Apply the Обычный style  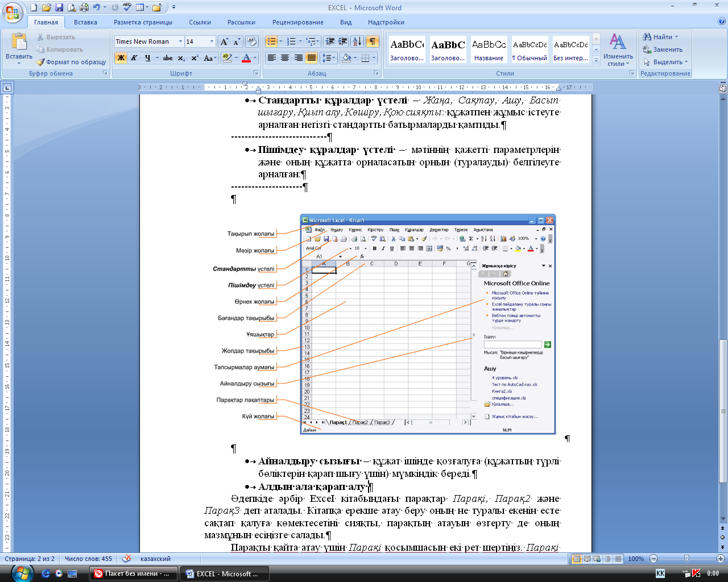coord(530,49)
